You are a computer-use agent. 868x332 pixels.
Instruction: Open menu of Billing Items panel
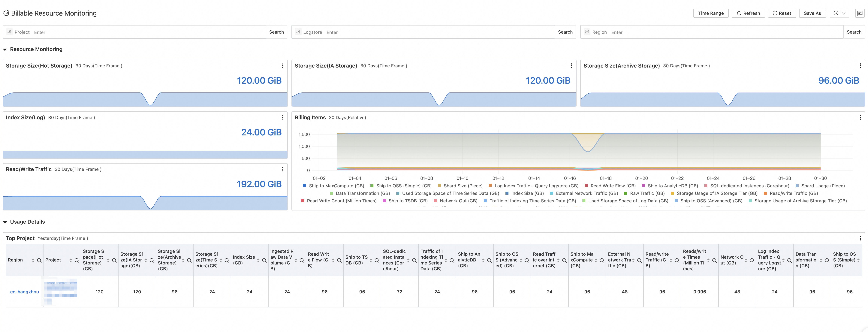pyautogui.click(x=860, y=118)
